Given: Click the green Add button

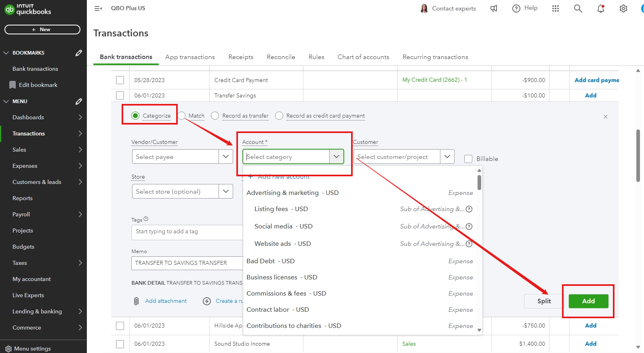Looking at the screenshot, I should [x=588, y=301].
